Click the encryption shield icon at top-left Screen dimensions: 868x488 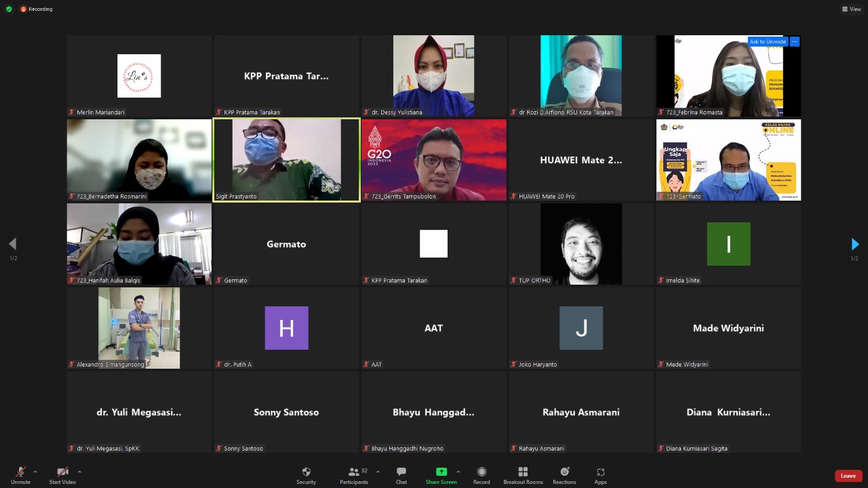tap(9, 9)
